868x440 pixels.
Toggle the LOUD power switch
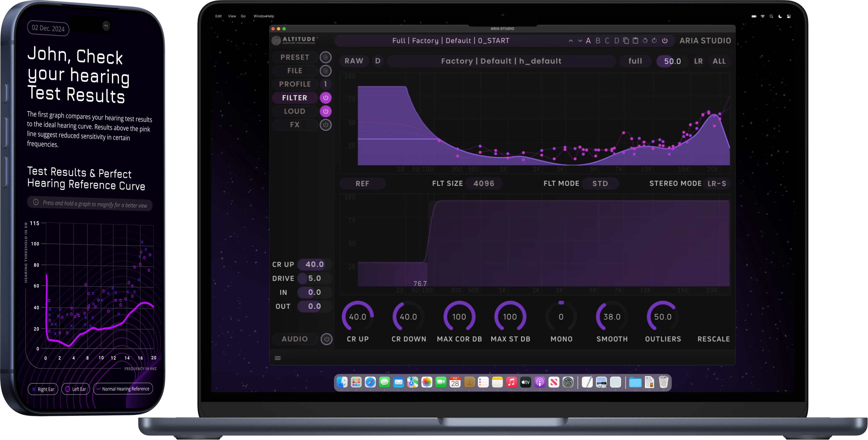coord(325,111)
